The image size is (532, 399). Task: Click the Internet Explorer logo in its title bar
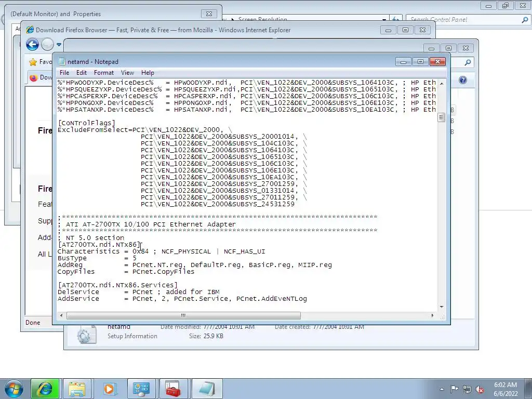[x=30, y=30]
